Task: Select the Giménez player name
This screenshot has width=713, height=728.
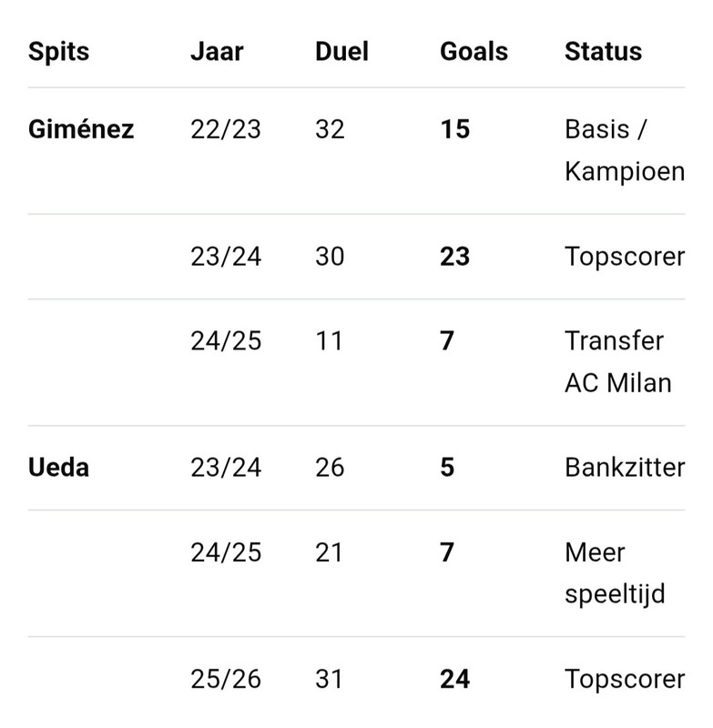Action: pos(81,129)
